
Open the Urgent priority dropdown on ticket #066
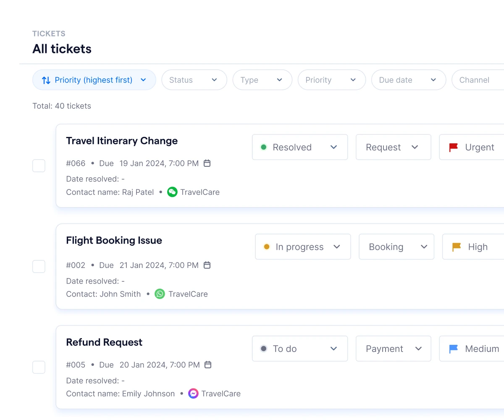pos(472,147)
